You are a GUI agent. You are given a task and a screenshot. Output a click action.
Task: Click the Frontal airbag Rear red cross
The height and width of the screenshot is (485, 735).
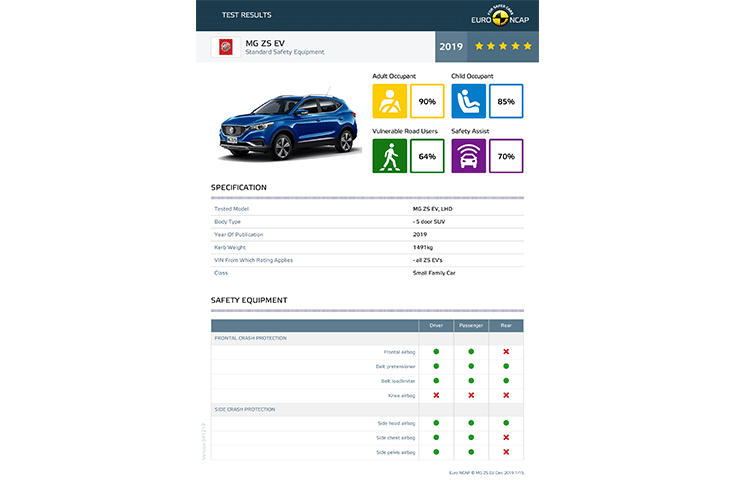506,351
